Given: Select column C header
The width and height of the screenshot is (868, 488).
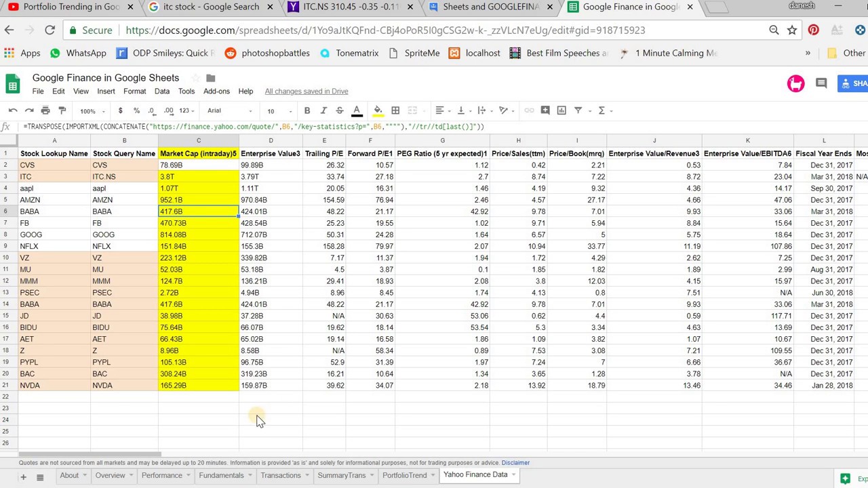Looking at the screenshot, I should click(x=199, y=141).
